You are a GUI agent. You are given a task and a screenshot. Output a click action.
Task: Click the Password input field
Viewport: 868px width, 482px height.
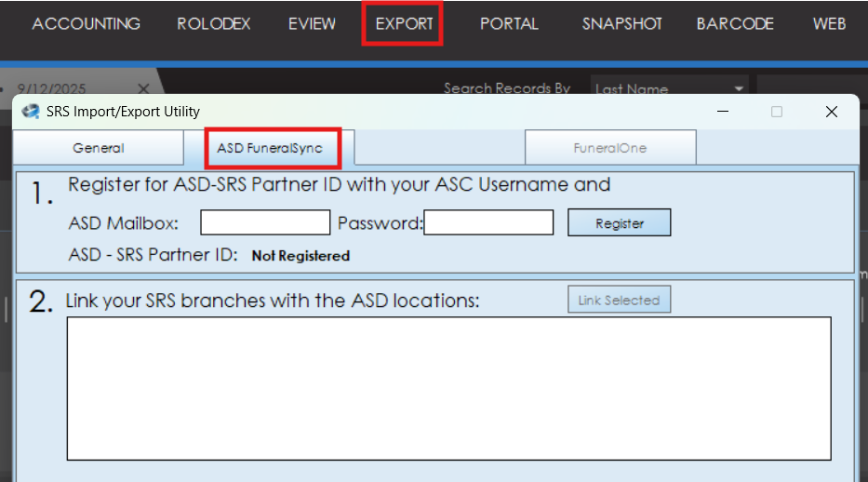point(488,222)
